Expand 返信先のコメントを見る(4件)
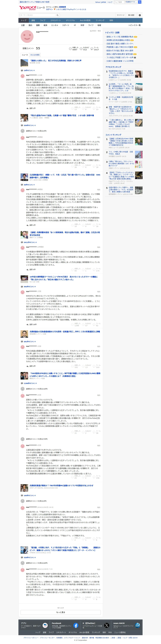The image size is (161, 644). pos(36,501)
